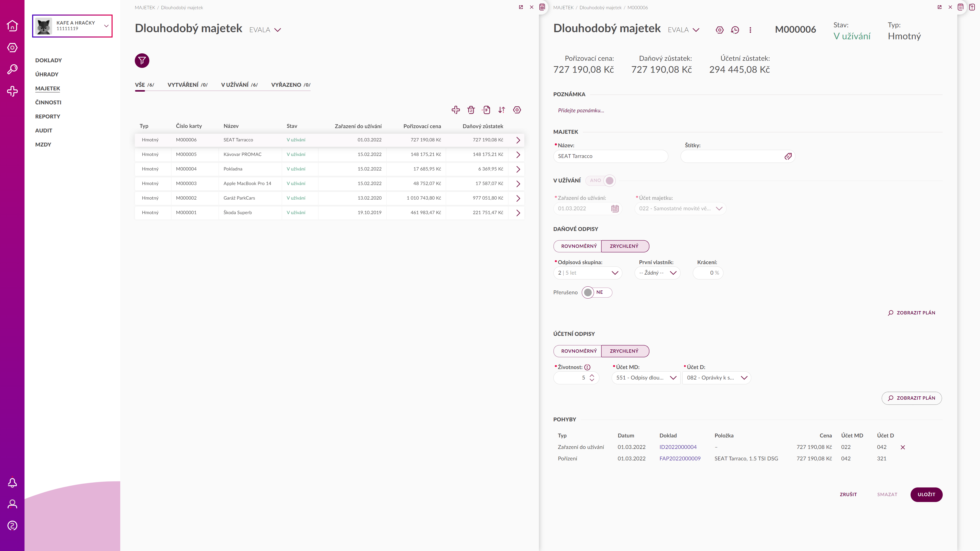Show plan under Daňové odpisy
The height and width of the screenshot is (551, 980).
coord(912,313)
